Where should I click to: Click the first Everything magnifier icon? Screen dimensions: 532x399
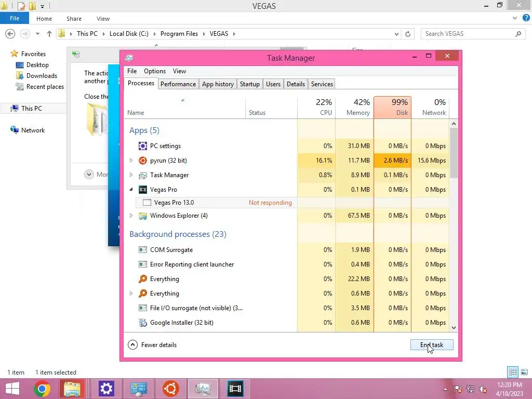(143, 279)
